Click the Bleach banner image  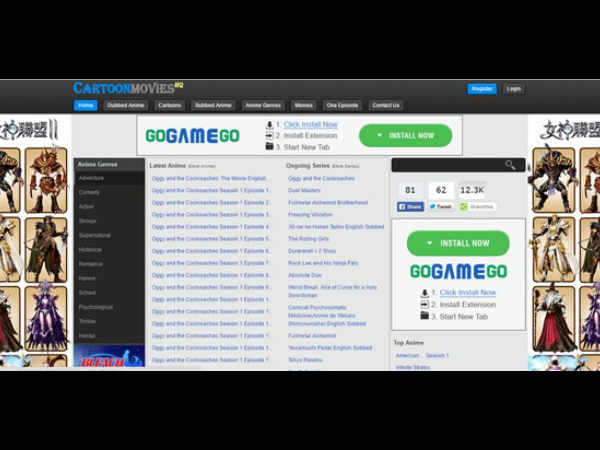109,356
